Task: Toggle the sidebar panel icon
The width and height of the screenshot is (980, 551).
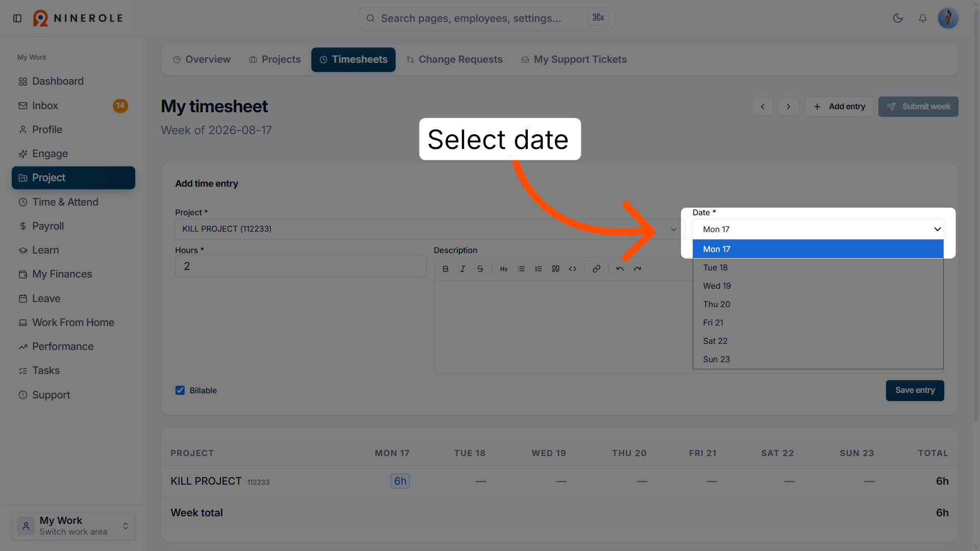Action: click(x=17, y=18)
